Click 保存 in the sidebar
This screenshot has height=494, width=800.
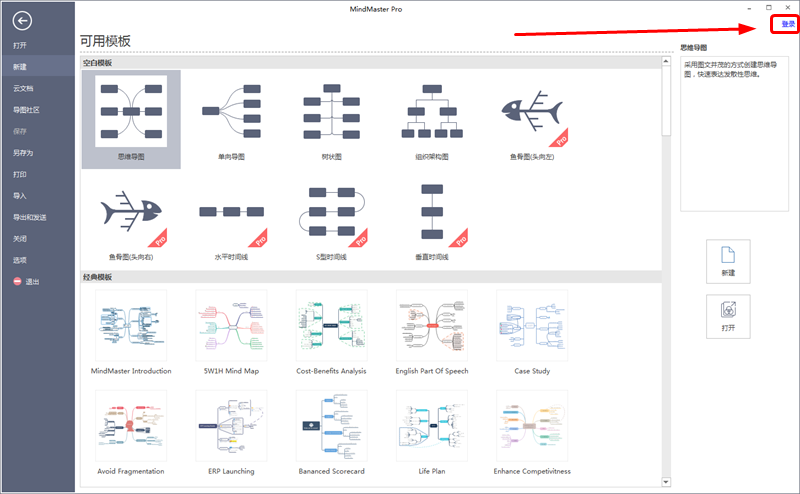pos(38,131)
